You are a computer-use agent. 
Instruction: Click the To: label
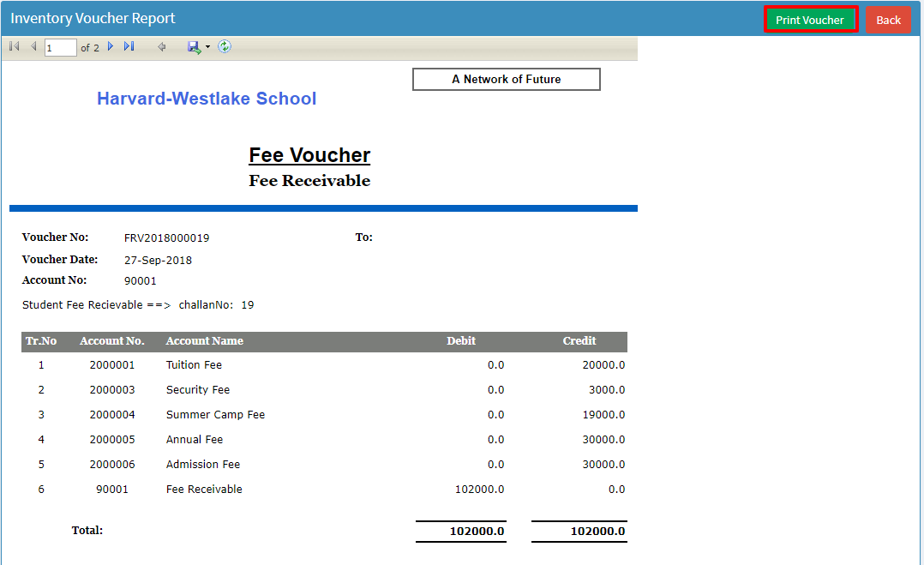click(x=363, y=237)
